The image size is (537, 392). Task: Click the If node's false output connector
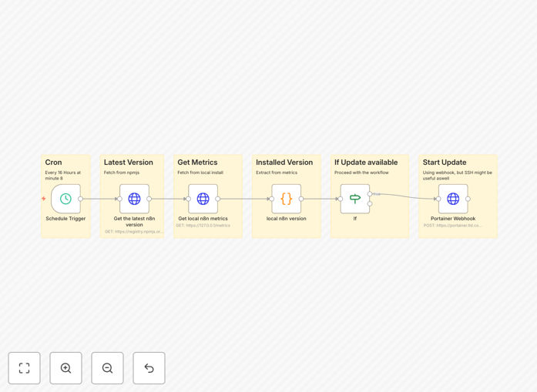[x=370, y=204]
